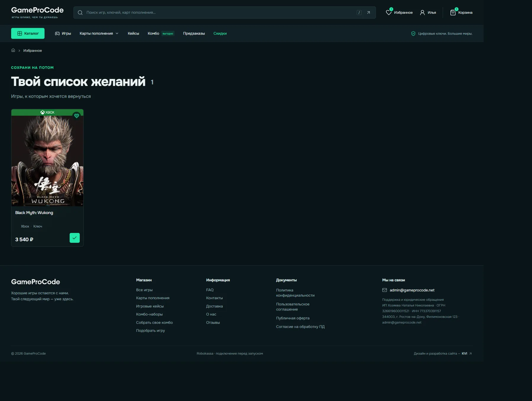Open the Кейсы menu item

(x=133, y=33)
